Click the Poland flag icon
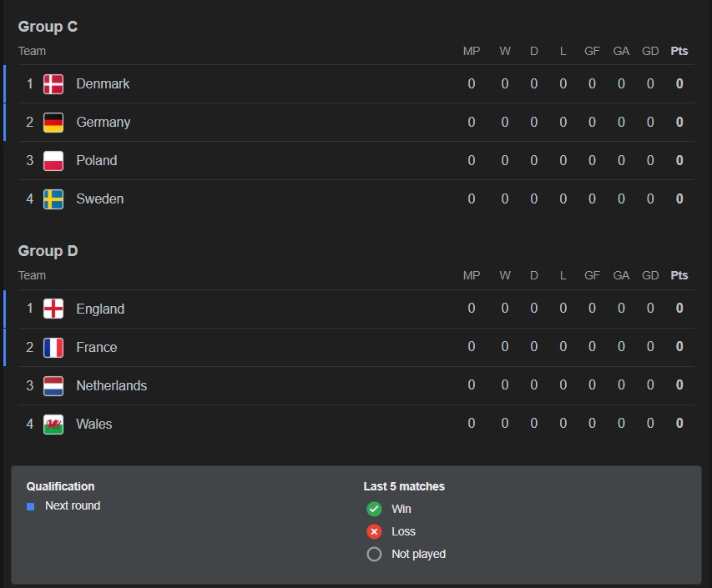 coord(53,161)
